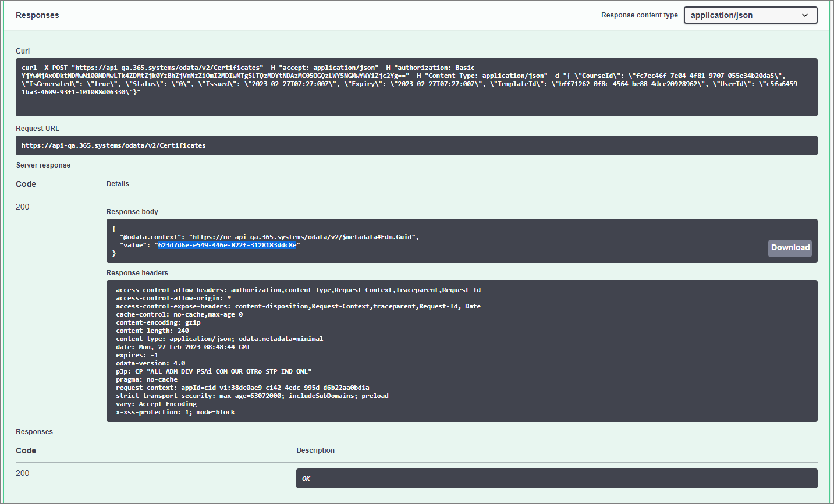Viewport: 834px width, 504px height.
Task: Click the Details column header
Action: (x=118, y=184)
